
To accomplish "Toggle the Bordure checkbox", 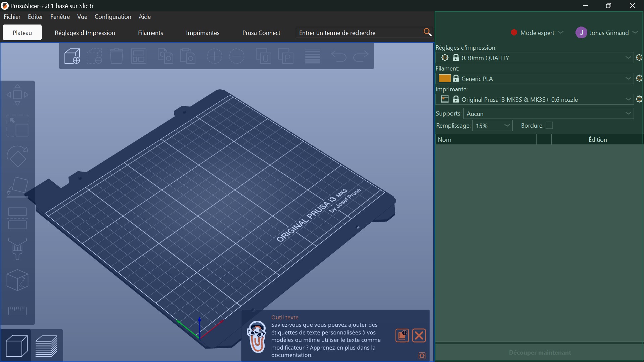I will click(549, 126).
